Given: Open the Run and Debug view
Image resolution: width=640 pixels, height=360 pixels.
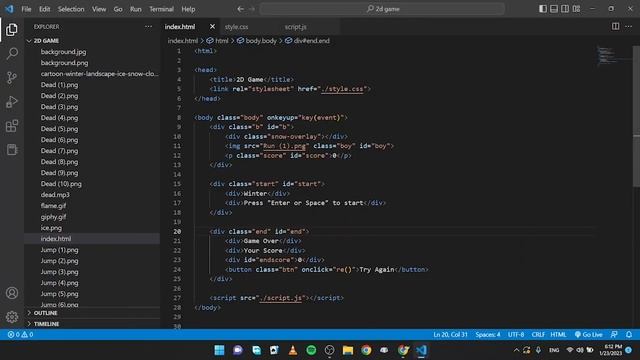Looking at the screenshot, I should click(12, 102).
